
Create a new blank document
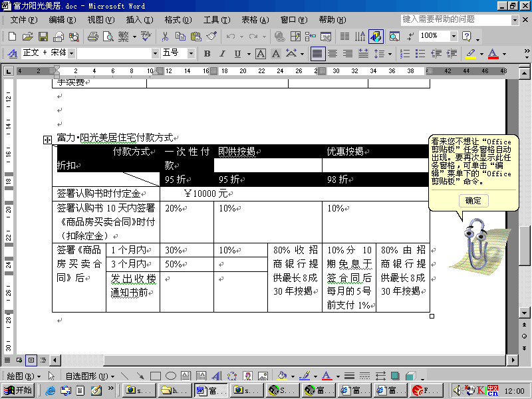pyautogui.click(x=12, y=37)
